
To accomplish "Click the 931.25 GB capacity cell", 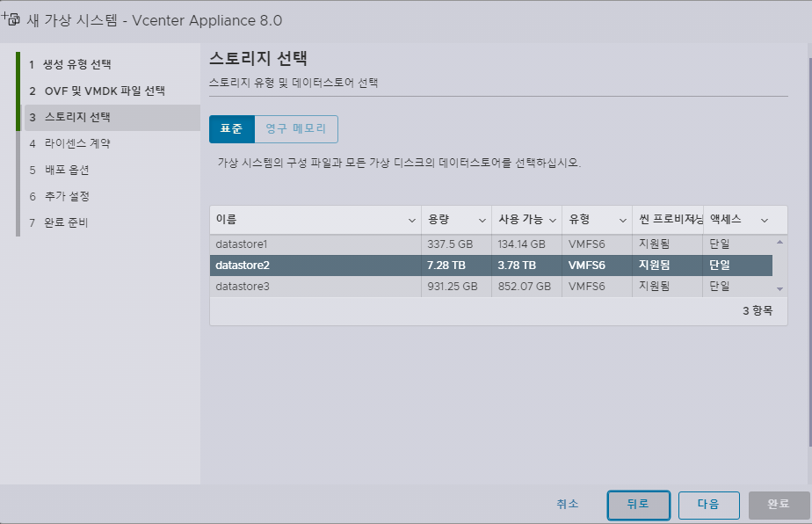I will pos(453,286).
